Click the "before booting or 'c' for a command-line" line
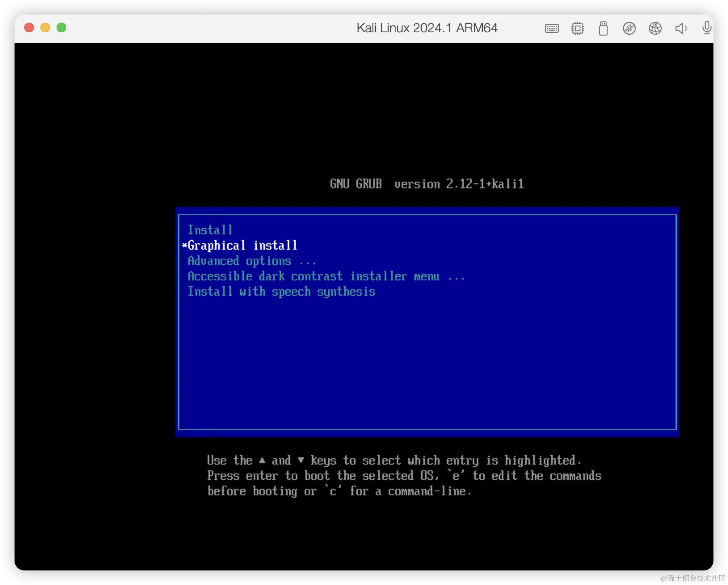 click(339, 491)
